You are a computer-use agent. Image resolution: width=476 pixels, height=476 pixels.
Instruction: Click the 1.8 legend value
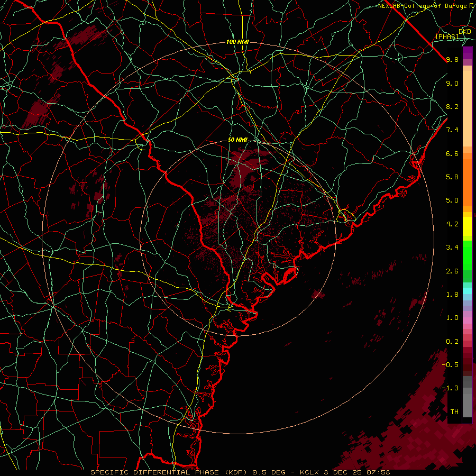(452, 295)
